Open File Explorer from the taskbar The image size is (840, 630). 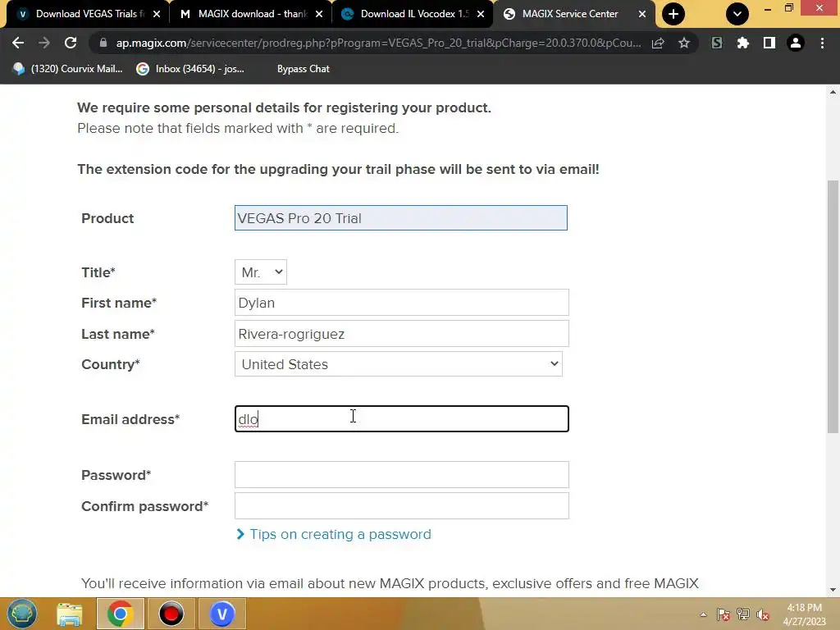tap(70, 614)
